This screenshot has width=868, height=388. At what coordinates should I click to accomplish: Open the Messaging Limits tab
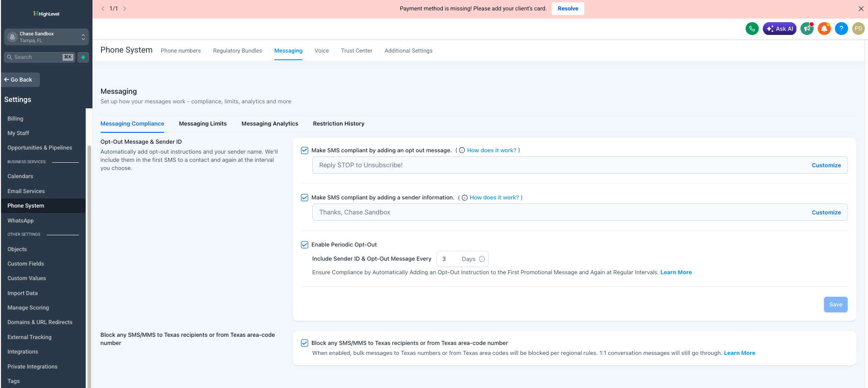203,124
